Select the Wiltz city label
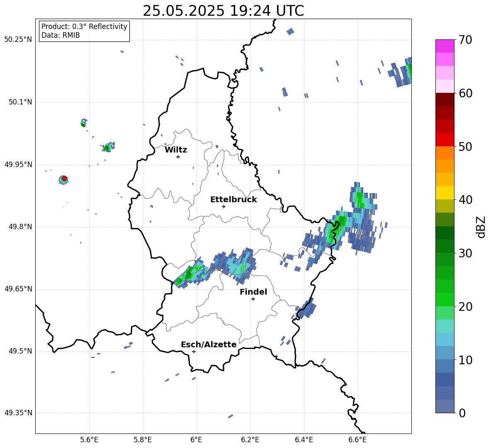This screenshot has height=448, width=491. [176, 150]
